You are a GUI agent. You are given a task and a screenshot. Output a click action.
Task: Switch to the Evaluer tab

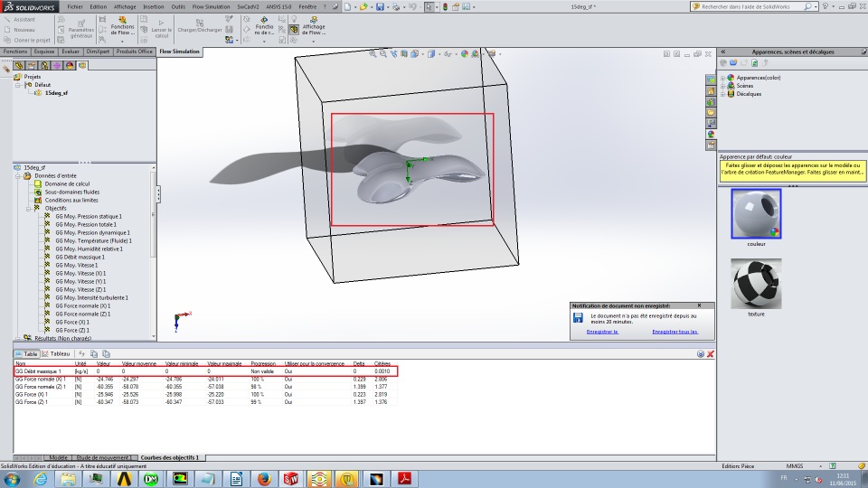71,52
